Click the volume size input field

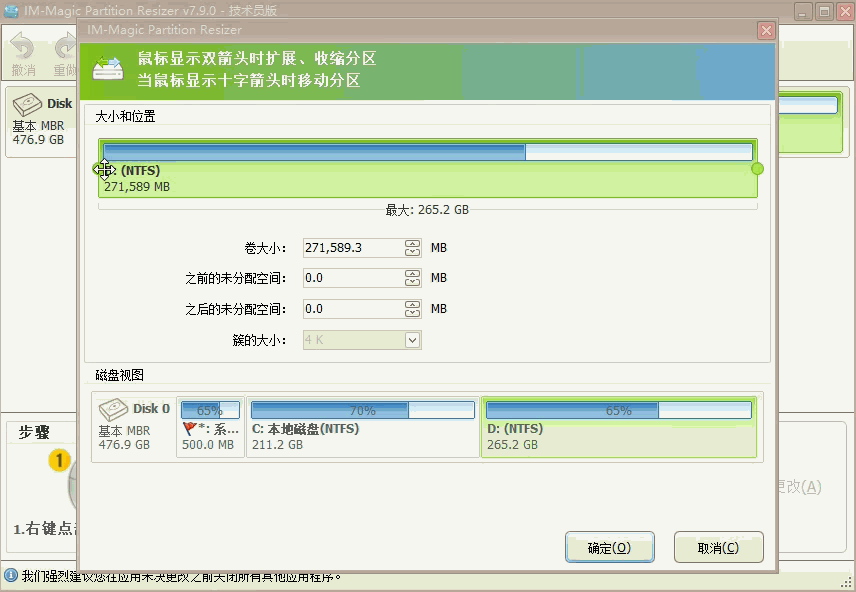[354, 248]
